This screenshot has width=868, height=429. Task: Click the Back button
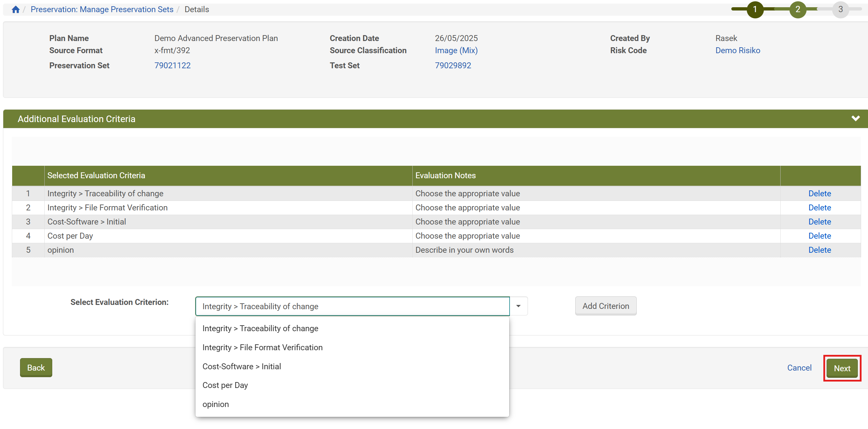36,367
